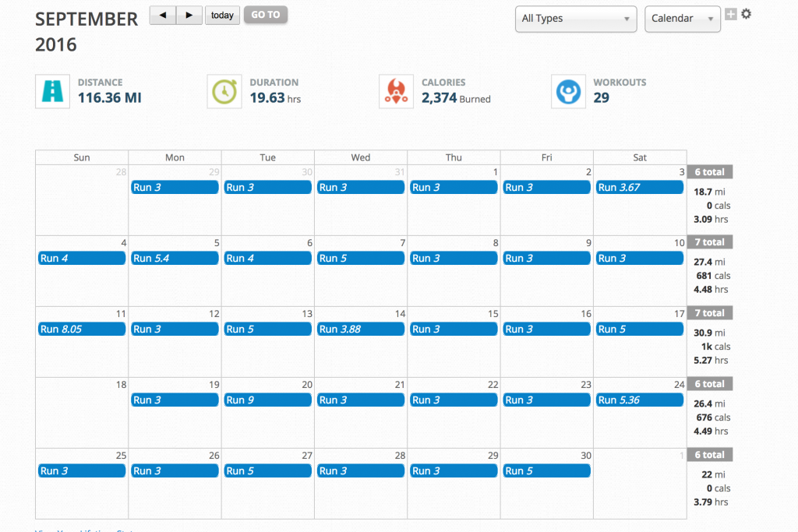
Task: Open the Run 3 entry on Sept 19
Action: (175, 400)
